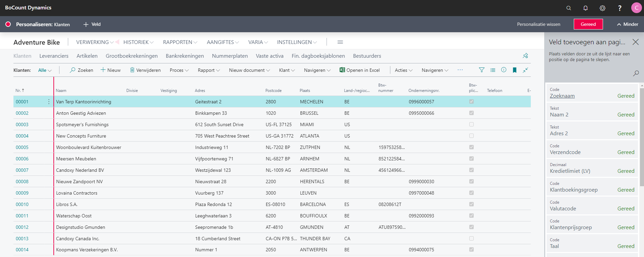Search fields with the panel magnifier icon
Viewport: 644px width, 257px height.
[636, 73]
